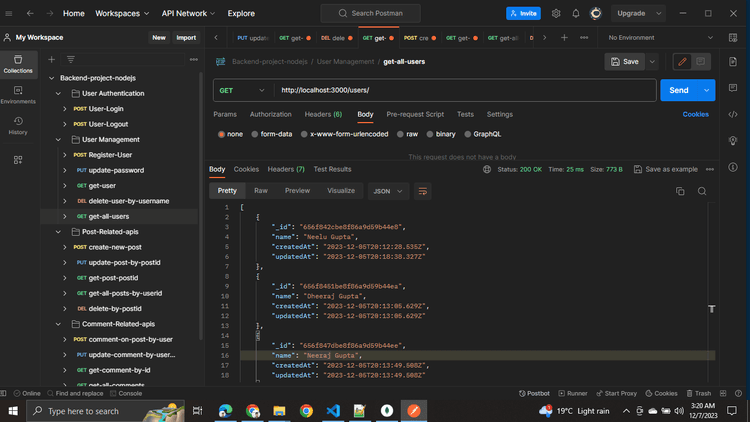750x422 pixels.
Task: Click the collections filter icon
Action: point(71,60)
